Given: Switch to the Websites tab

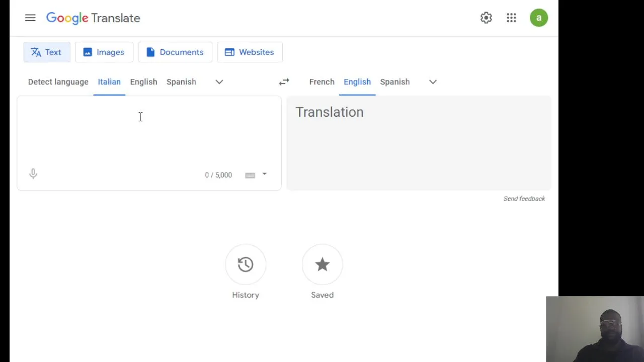Looking at the screenshot, I should coord(250,52).
